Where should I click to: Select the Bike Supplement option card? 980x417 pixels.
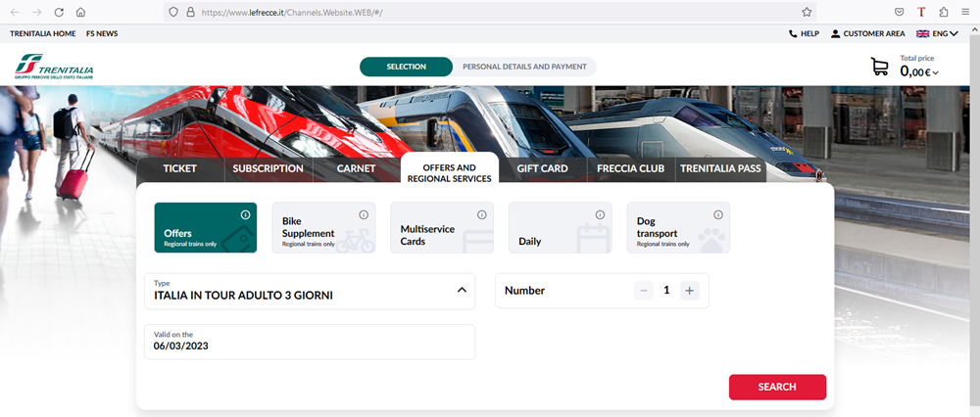[323, 227]
